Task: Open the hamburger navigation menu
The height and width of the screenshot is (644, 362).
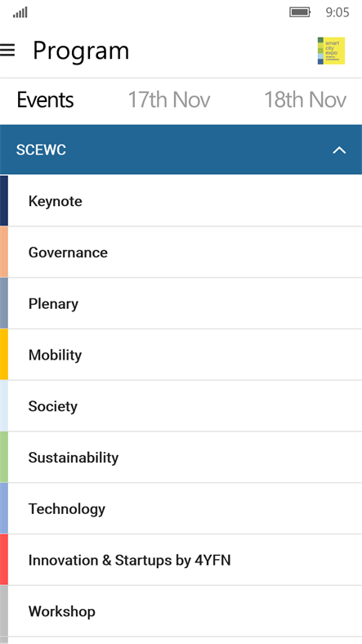Action: click(x=7, y=51)
